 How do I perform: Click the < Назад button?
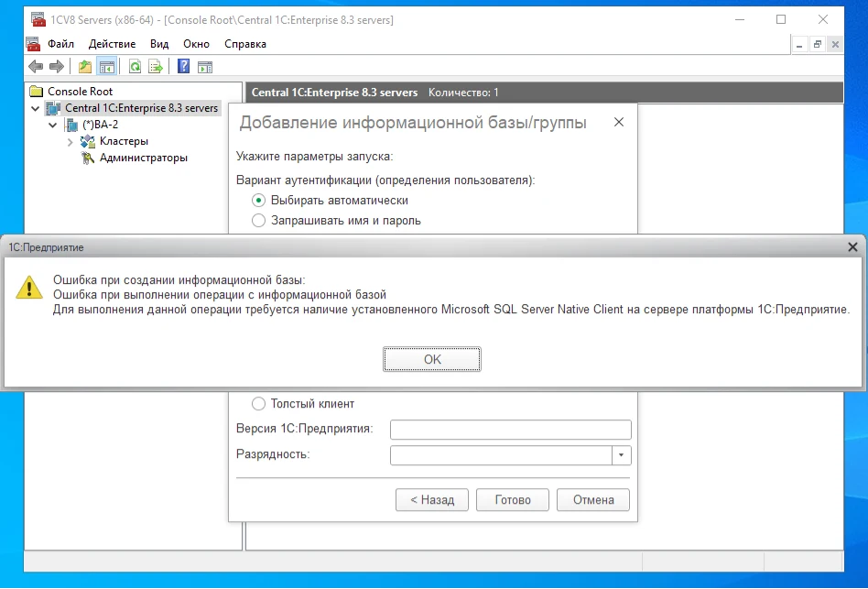432,500
